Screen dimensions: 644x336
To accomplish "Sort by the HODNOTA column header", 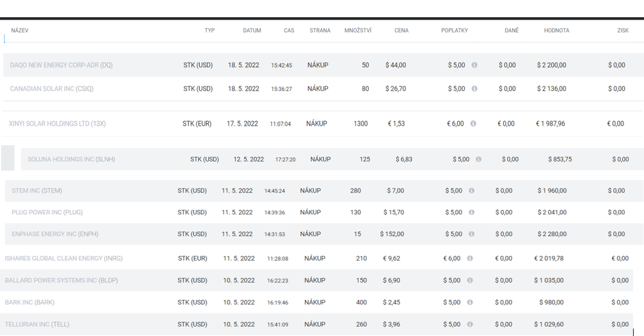I will pos(556,30).
